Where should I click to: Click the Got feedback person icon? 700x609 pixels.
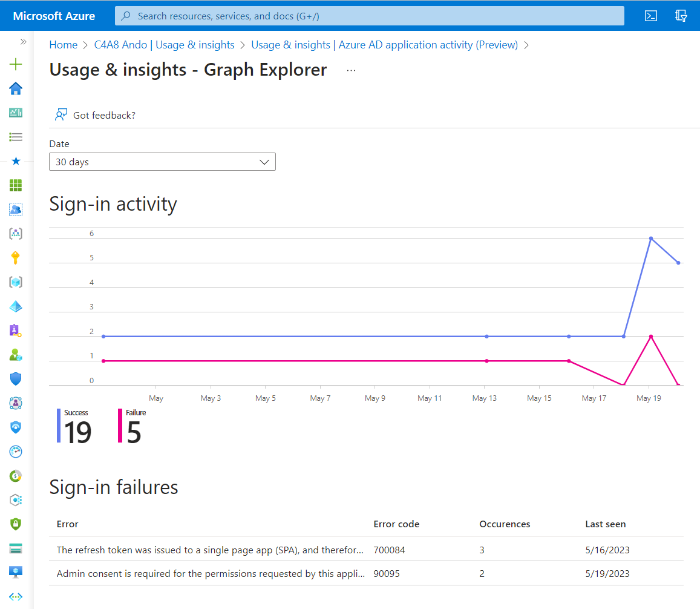click(x=61, y=115)
